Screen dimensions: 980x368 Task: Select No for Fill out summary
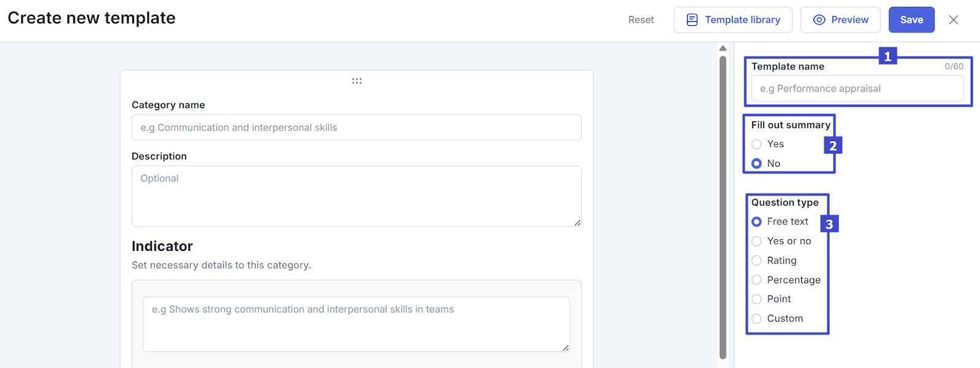pos(757,164)
